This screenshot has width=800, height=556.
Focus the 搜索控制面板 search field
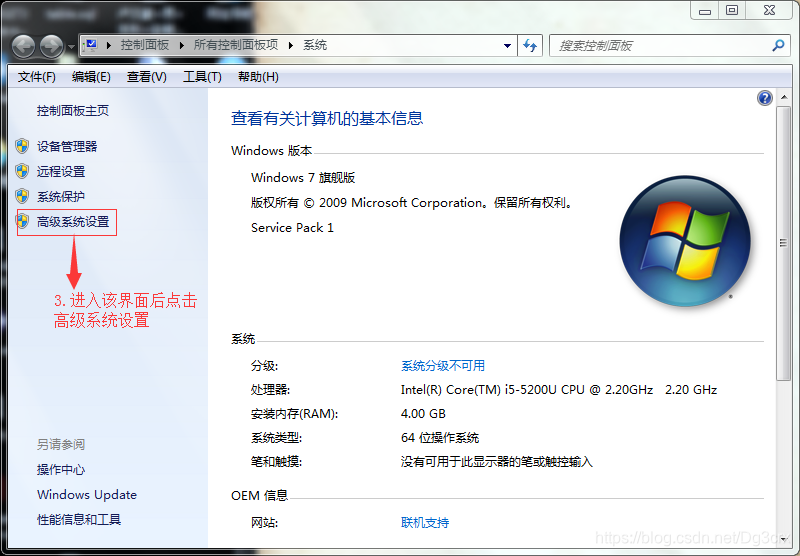pyautogui.click(x=669, y=46)
